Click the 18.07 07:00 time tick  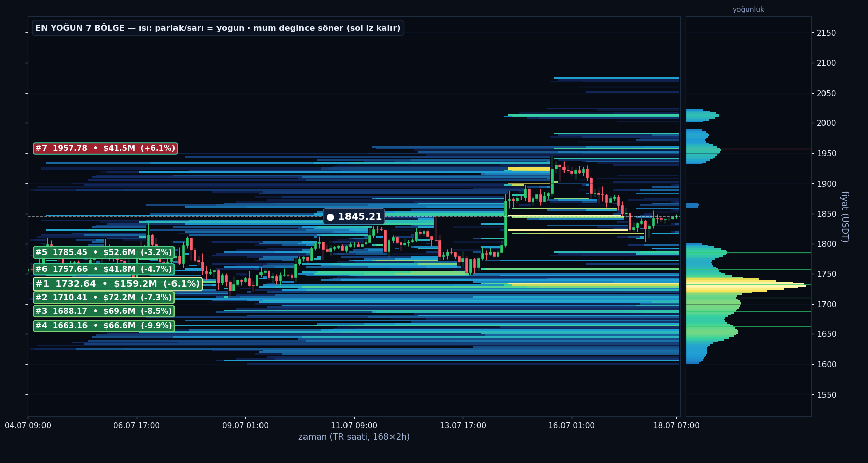(676, 426)
